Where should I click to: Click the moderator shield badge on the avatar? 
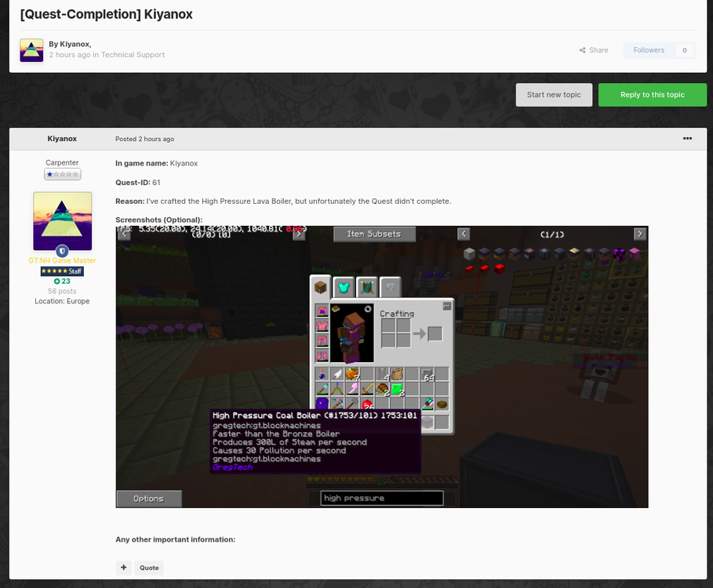(62, 252)
